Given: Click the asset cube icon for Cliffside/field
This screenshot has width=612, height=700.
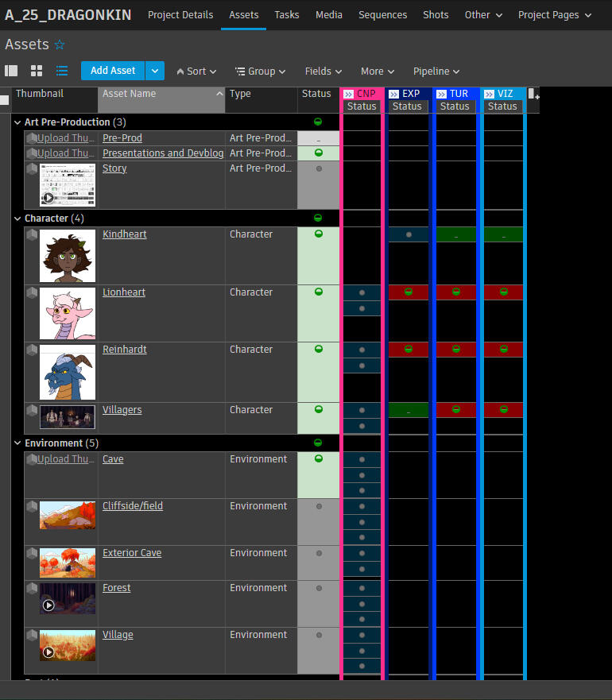Looking at the screenshot, I should click(32, 506).
